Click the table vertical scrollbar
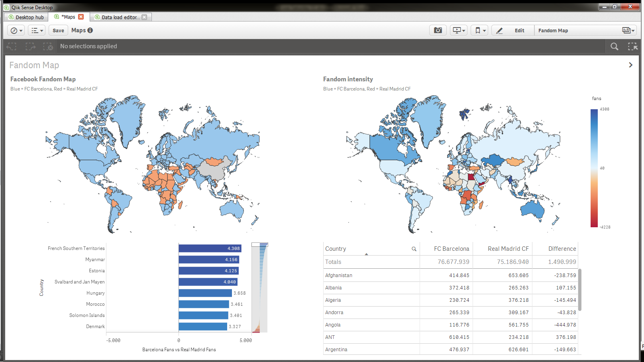The width and height of the screenshot is (644, 362). coord(580,290)
